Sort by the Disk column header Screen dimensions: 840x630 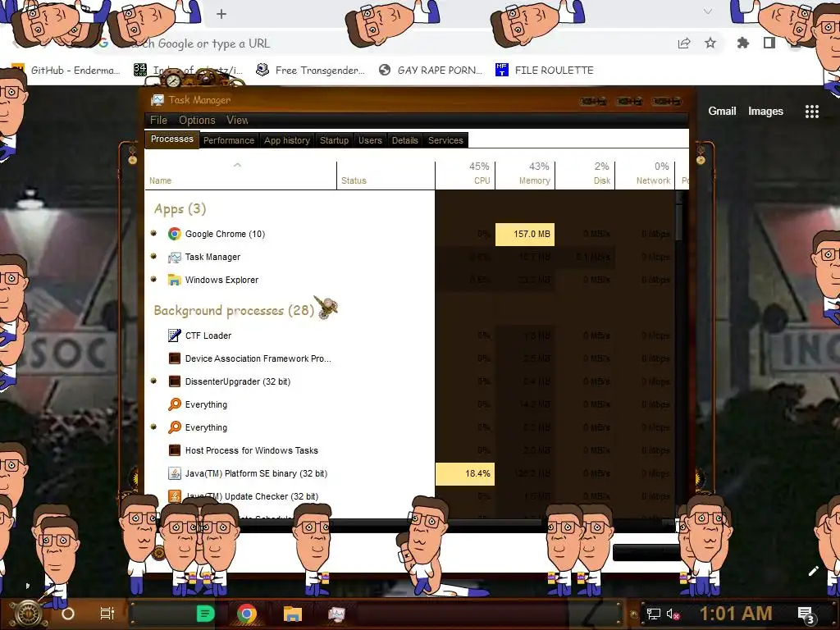585,176
